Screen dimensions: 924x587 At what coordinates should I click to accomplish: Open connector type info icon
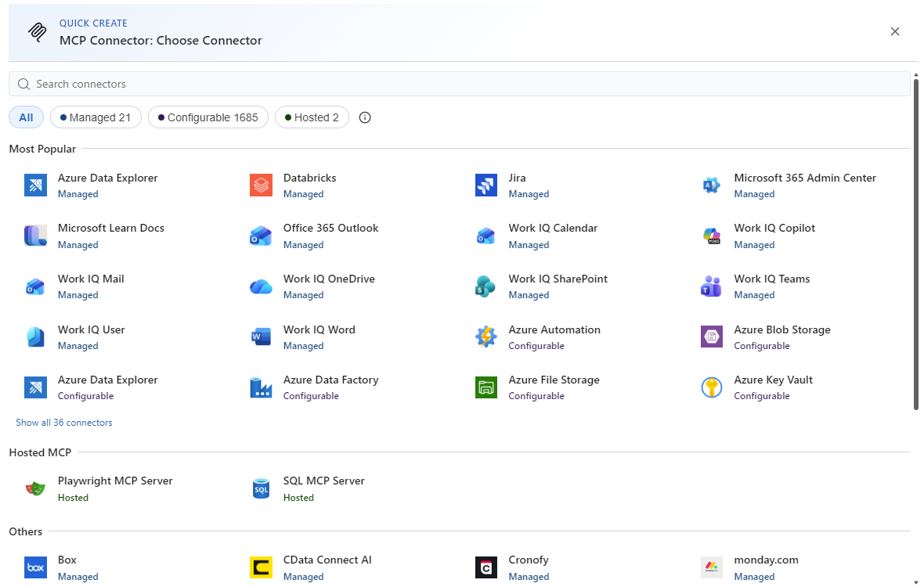pyautogui.click(x=365, y=117)
